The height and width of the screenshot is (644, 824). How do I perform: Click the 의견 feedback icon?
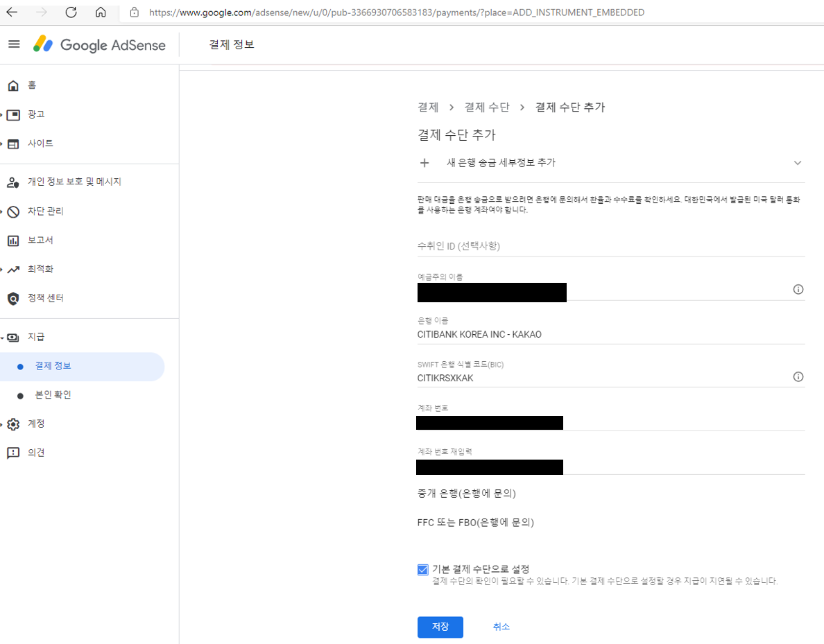[x=13, y=453]
